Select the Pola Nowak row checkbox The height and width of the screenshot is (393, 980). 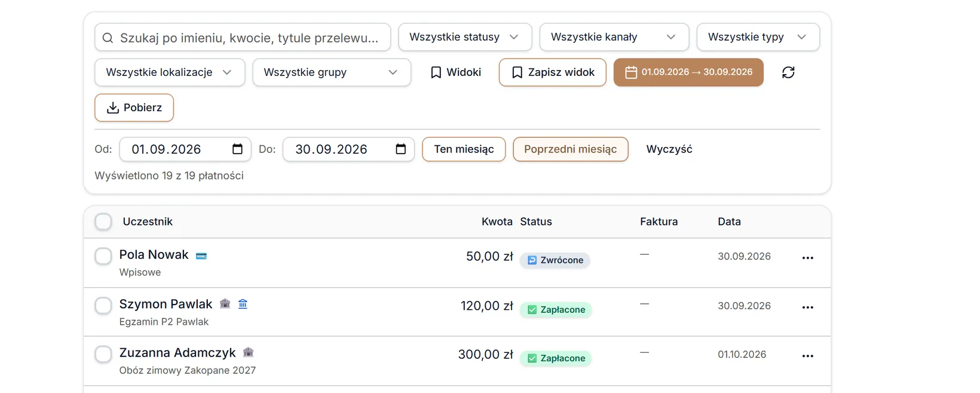pyautogui.click(x=103, y=256)
